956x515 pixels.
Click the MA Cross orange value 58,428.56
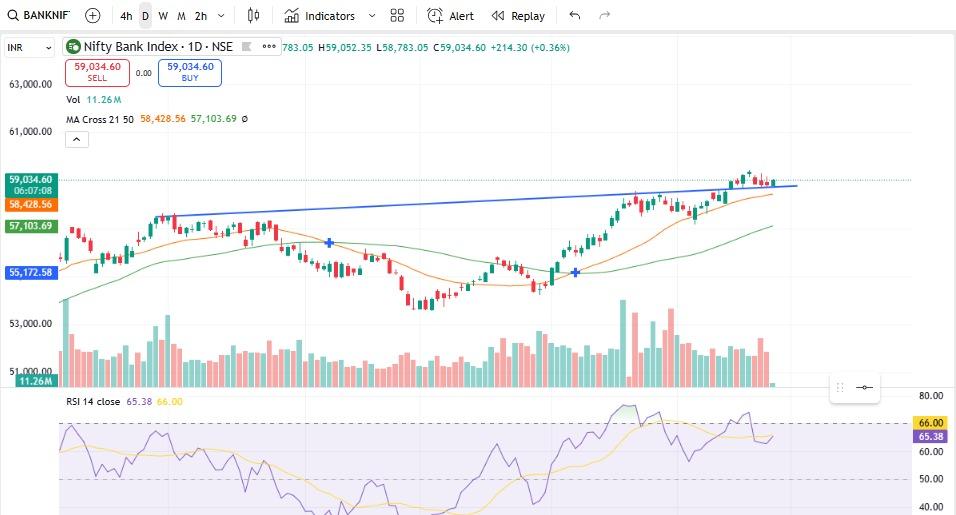tap(163, 119)
